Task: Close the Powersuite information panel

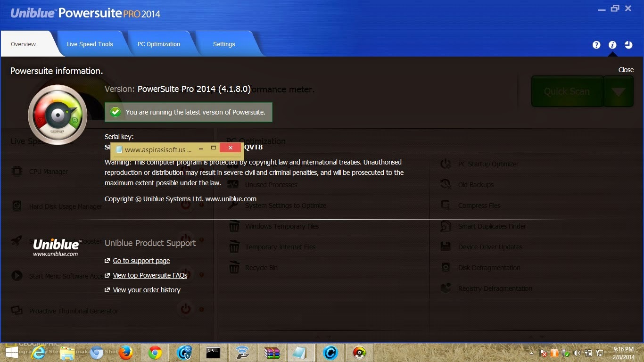Action: pos(626,70)
